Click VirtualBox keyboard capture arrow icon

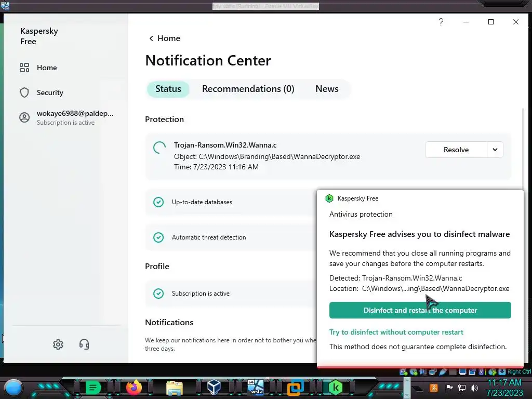click(x=502, y=372)
